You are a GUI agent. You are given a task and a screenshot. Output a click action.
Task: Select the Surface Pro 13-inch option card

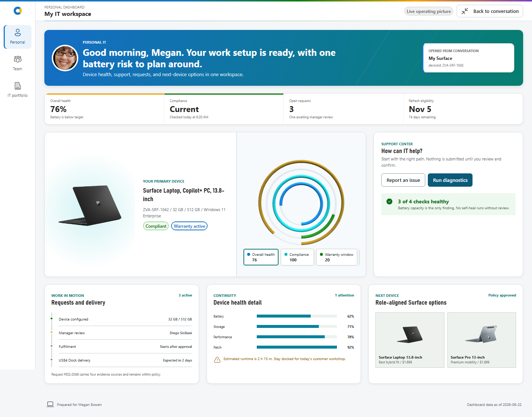(482, 340)
